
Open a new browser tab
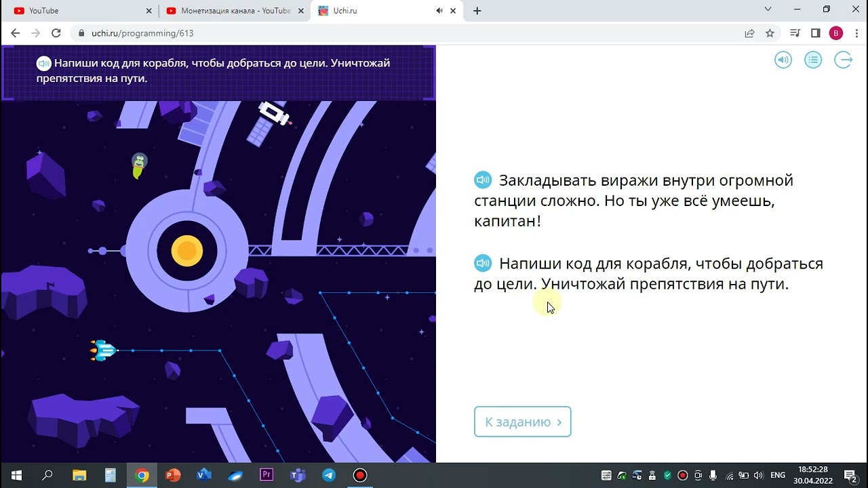477,11
